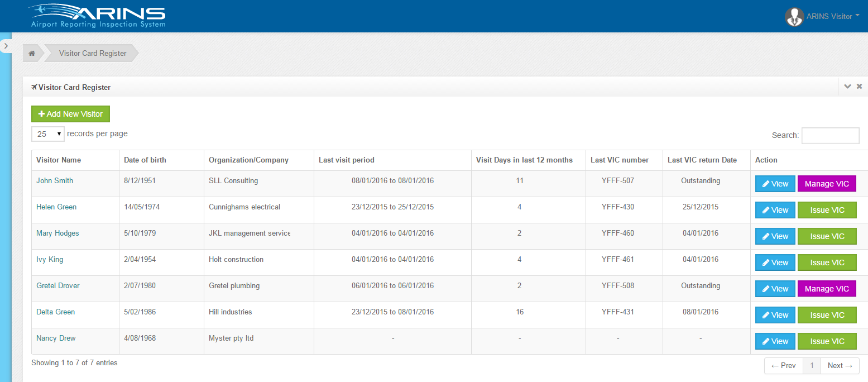View John Smith's record
Image resolution: width=868 pixels, height=382 pixels.
pyautogui.click(x=775, y=184)
